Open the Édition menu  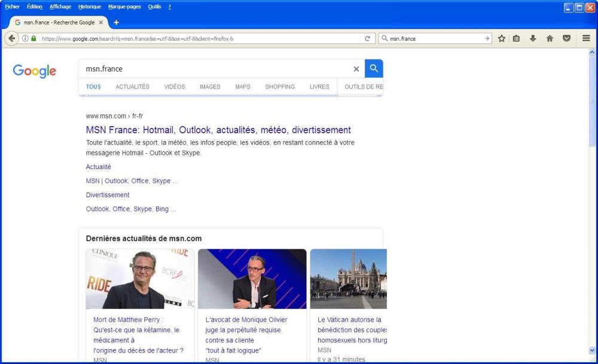click(x=34, y=7)
